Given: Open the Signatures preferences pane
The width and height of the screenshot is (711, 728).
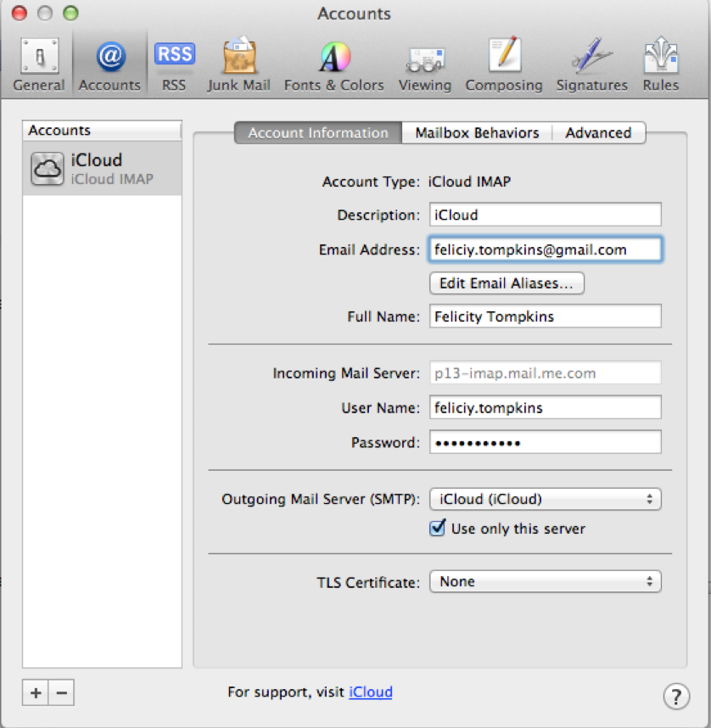Looking at the screenshot, I should click(591, 65).
